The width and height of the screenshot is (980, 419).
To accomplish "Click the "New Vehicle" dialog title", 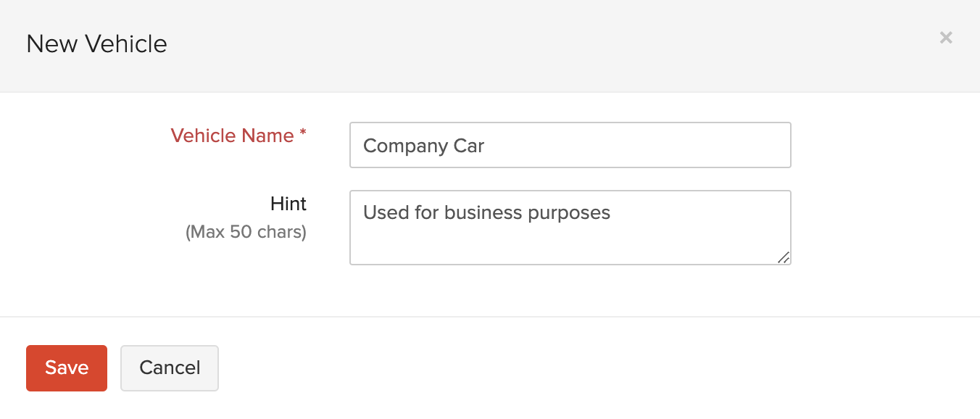I will (96, 44).
